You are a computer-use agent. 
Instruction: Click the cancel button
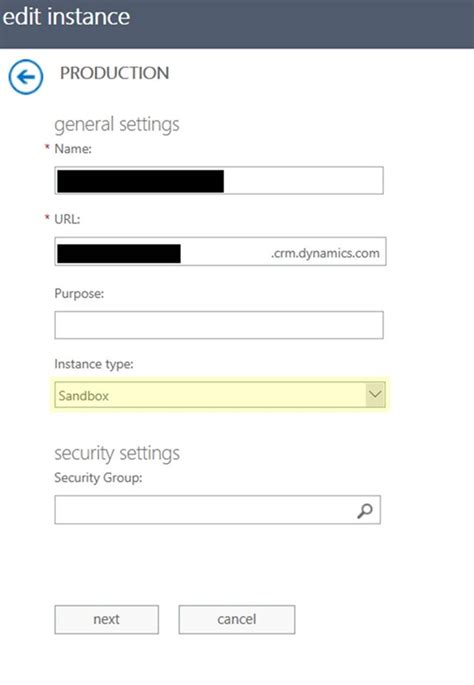237,619
